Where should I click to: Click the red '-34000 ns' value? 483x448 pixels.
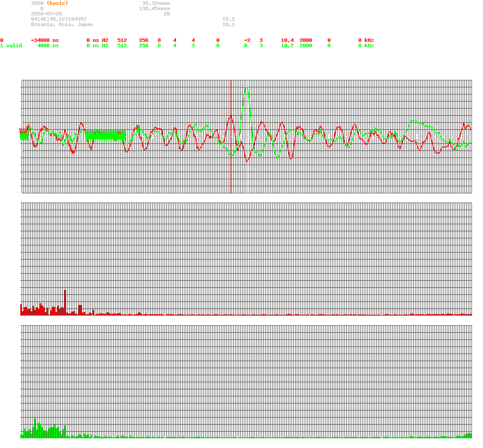pyautogui.click(x=45, y=41)
